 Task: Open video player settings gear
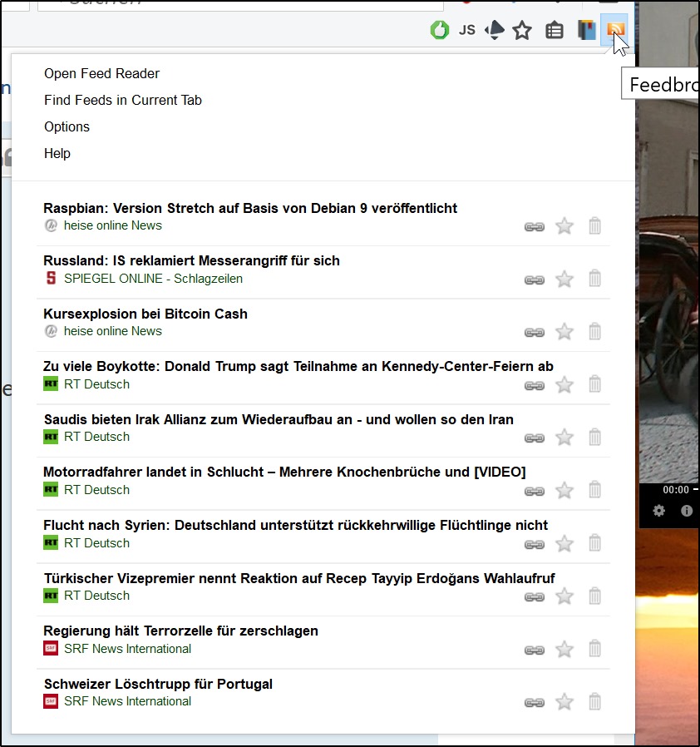659,511
